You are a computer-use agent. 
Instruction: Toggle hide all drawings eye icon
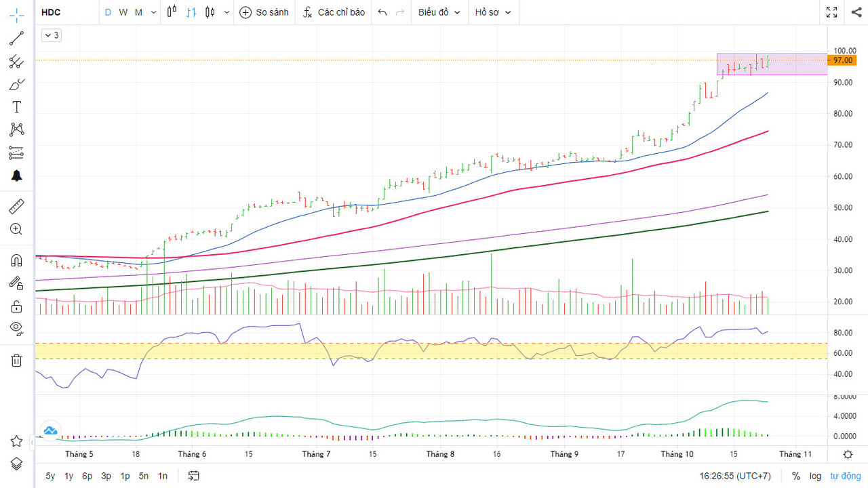pyautogui.click(x=16, y=329)
